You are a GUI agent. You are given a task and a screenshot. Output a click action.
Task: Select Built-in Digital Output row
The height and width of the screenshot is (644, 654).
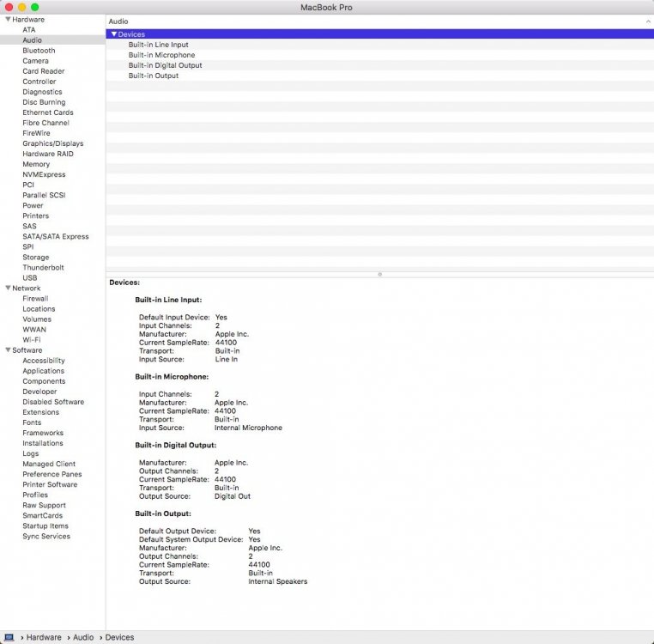[x=379, y=65]
